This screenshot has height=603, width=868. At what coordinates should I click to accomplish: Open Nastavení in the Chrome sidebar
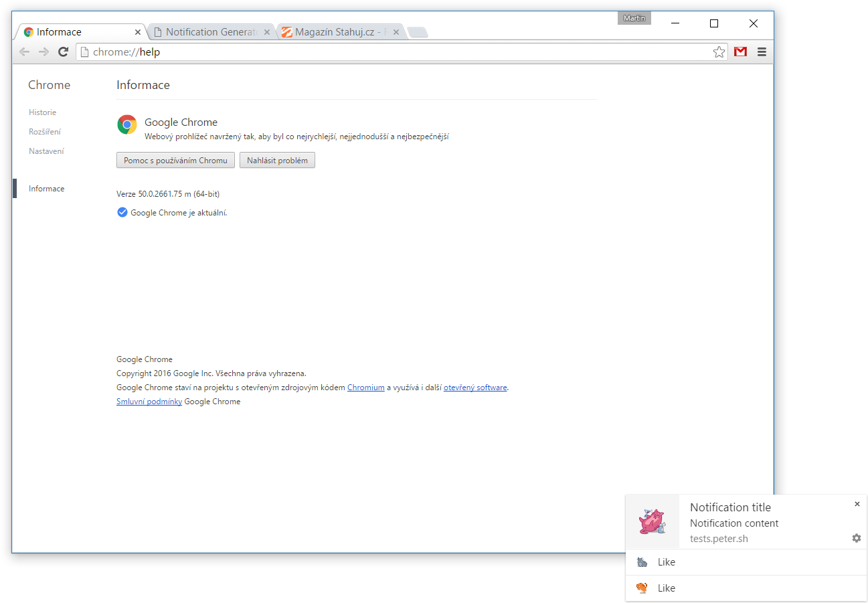point(46,151)
